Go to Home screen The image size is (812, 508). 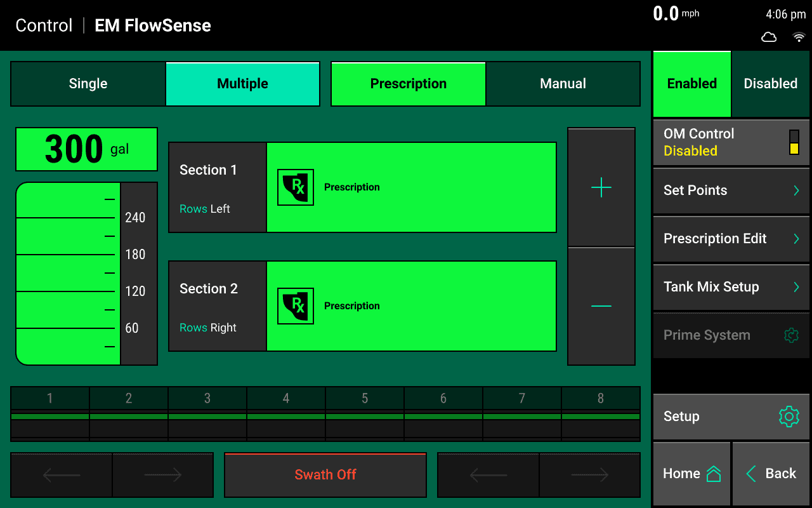click(691, 474)
